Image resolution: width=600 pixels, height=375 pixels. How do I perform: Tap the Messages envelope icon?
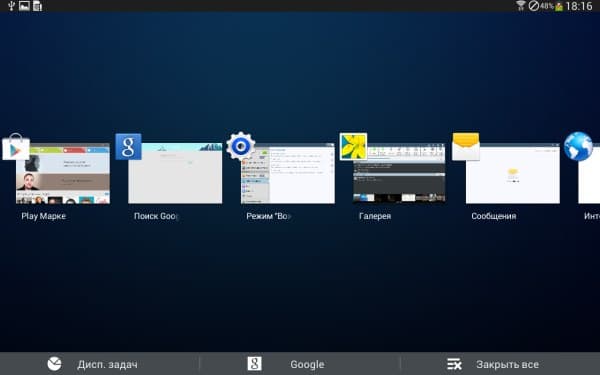pos(466,146)
